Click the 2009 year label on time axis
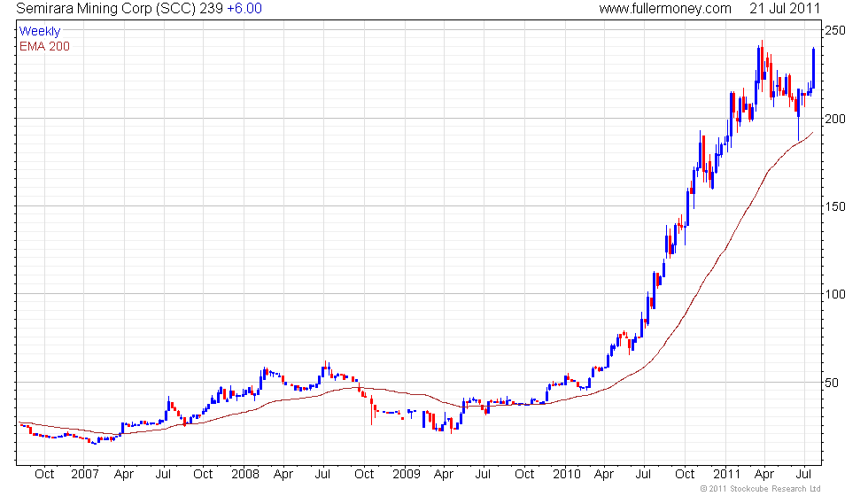The height and width of the screenshot is (496, 868). point(407,475)
